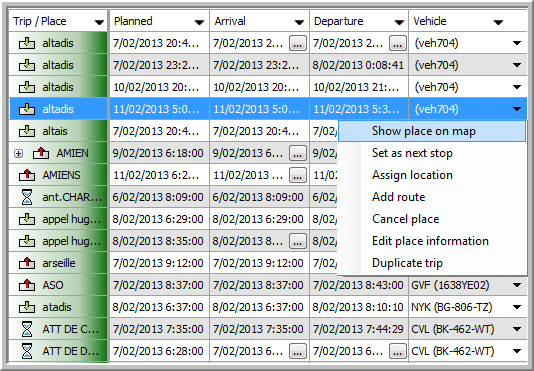Screen dimensions: 534x371
Task: Open vehicle dropdown for NYK (BG-806-TZ)
Action: tap(517, 307)
